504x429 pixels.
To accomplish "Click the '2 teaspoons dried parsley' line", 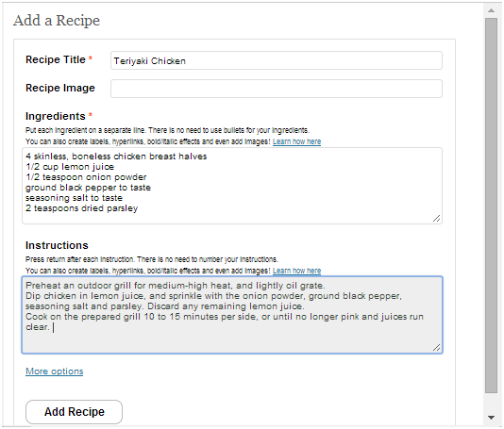I will (82, 208).
